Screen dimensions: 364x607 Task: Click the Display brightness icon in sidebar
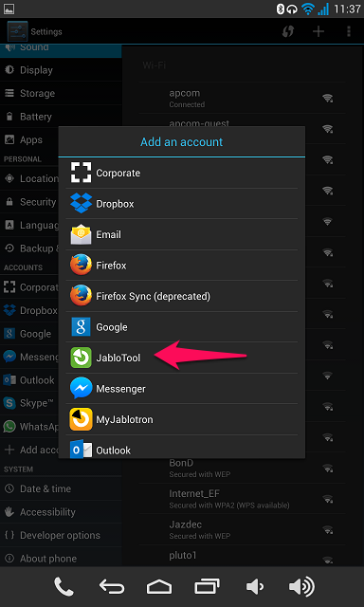tap(9, 70)
